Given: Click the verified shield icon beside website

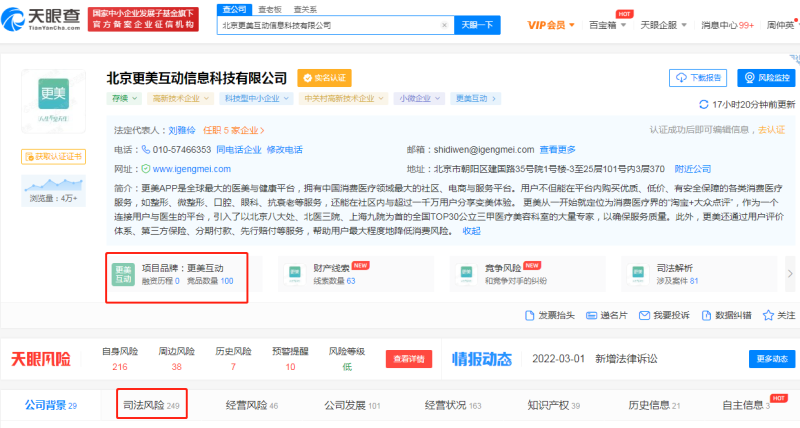Looking at the screenshot, I should (x=146, y=169).
